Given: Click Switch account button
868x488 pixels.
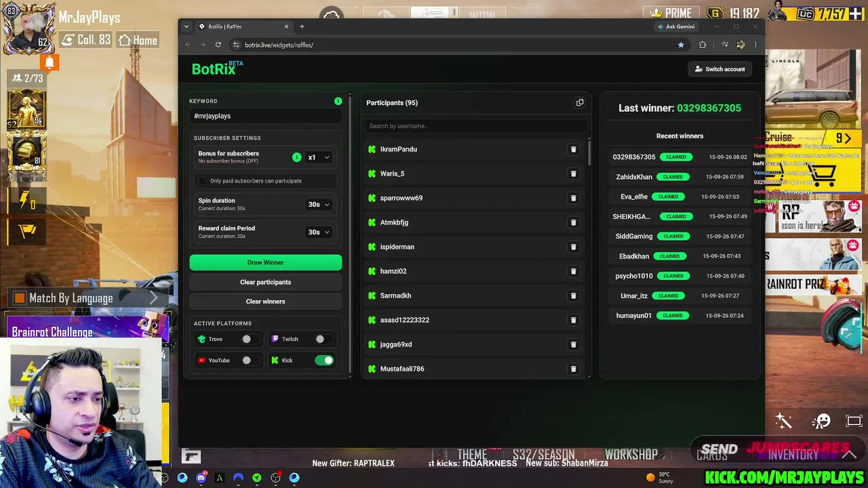Looking at the screenshot, I should (720, 69).
